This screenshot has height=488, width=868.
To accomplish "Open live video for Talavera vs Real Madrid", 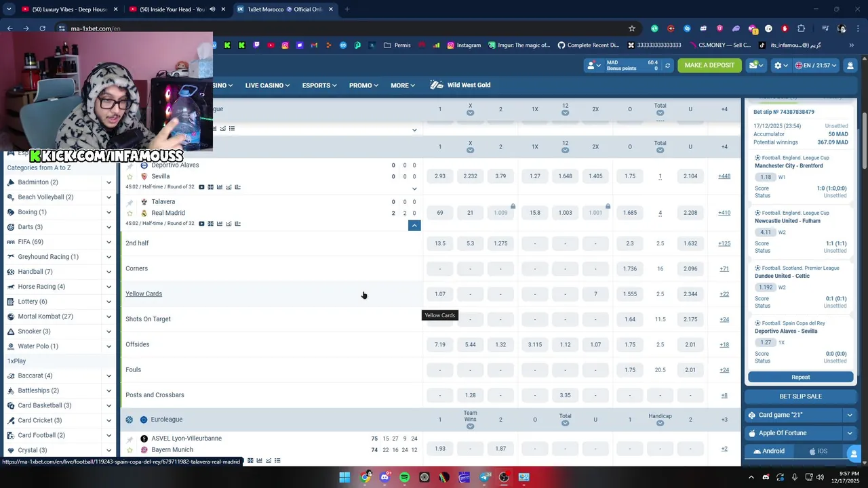I will point(201,224).
